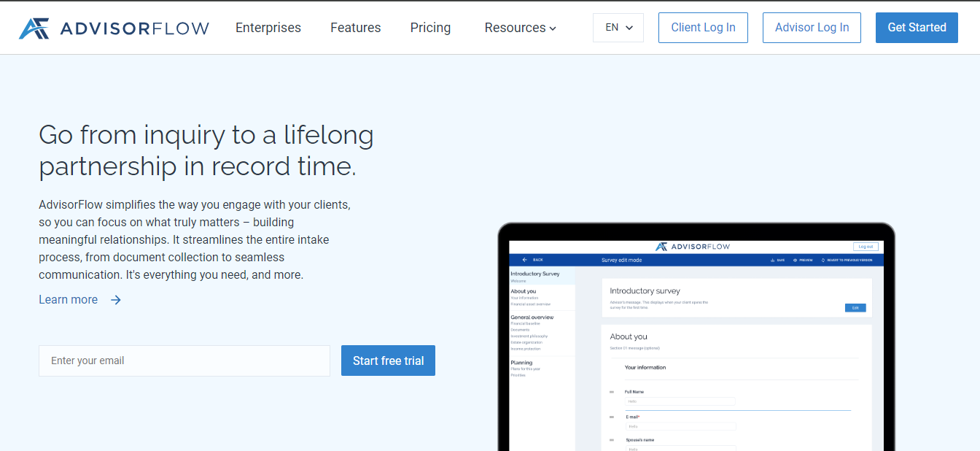Open the EN language selector

pos(618,28)
